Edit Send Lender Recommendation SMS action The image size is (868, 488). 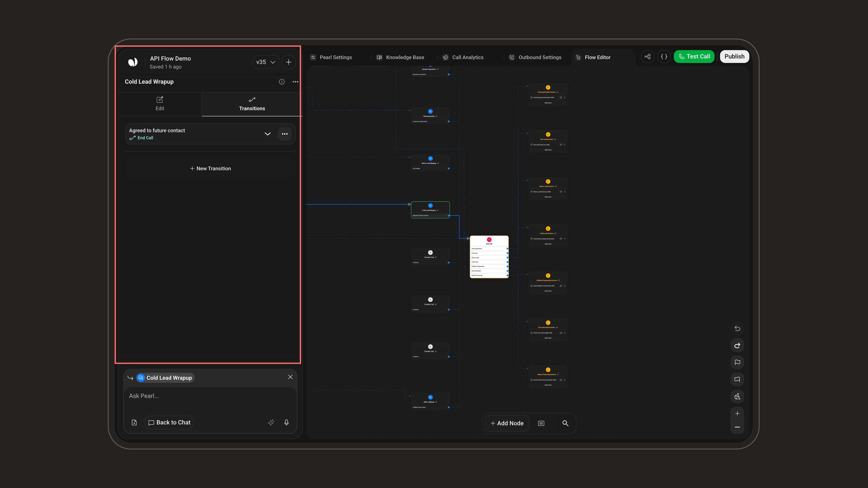pos(561,380)
